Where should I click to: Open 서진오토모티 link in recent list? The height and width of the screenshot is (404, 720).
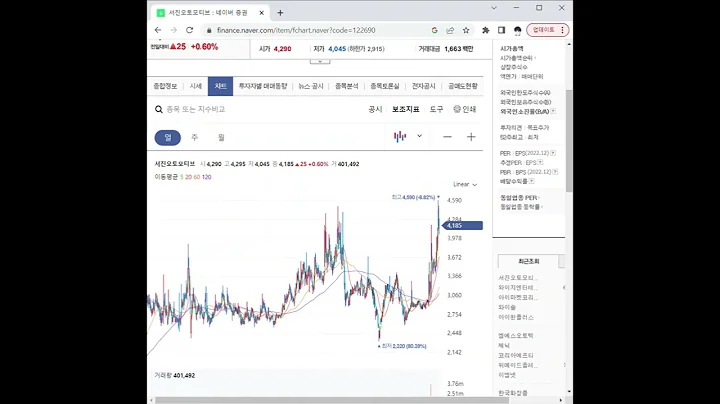point(518,278)
